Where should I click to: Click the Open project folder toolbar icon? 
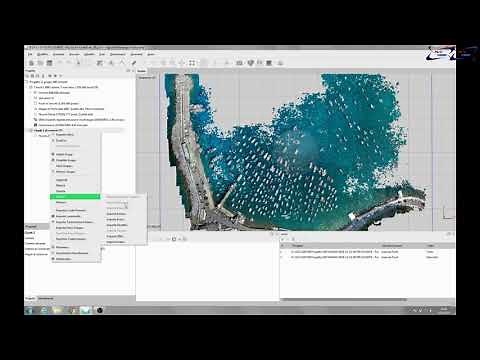(x=40, y=63)
